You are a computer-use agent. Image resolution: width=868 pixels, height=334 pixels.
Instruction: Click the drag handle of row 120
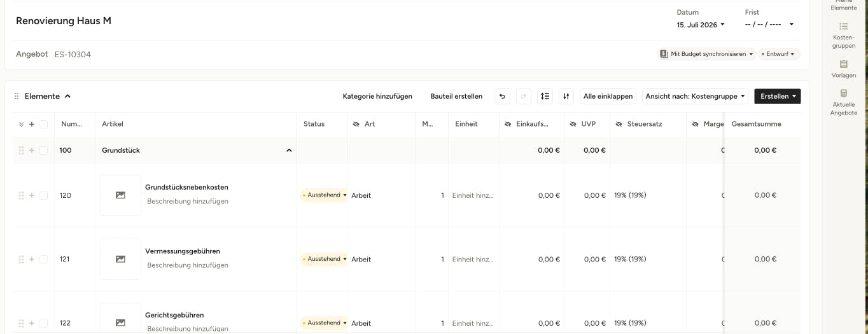pyautogui.click(x=21, y=195)
